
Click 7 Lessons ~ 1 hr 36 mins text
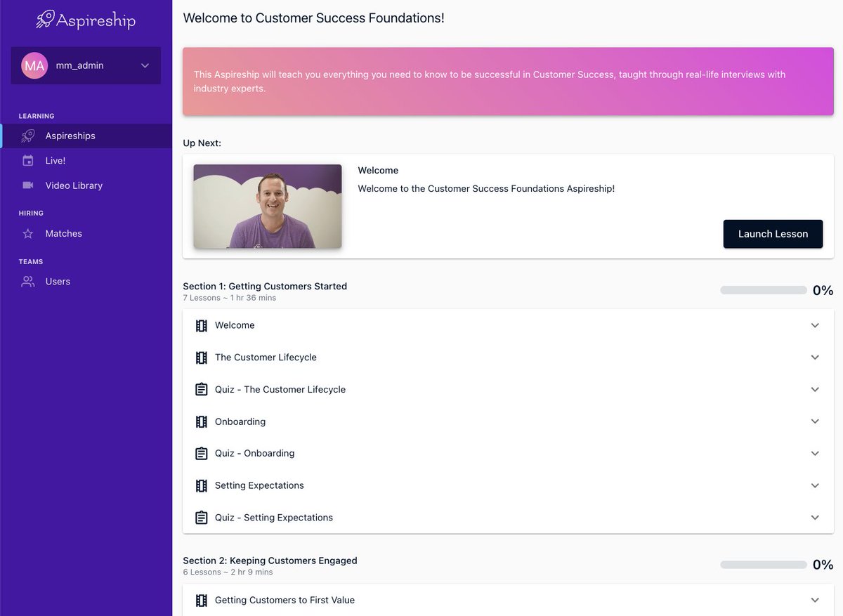(x=230, y=298)
